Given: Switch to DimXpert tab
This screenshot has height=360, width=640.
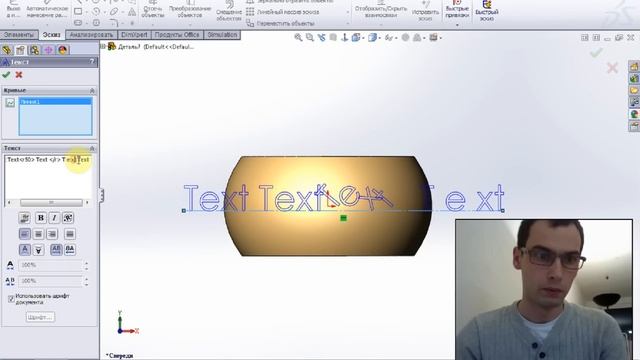Looking at the screenshot, I should click(134, 35).
